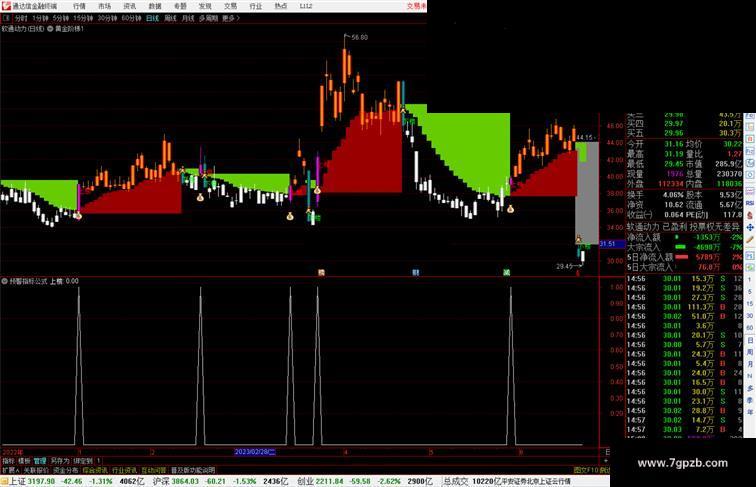This screenshot has width=756, height=487.
Task: Select the 周 sidebar period button
Action: [x=750, y=352]
